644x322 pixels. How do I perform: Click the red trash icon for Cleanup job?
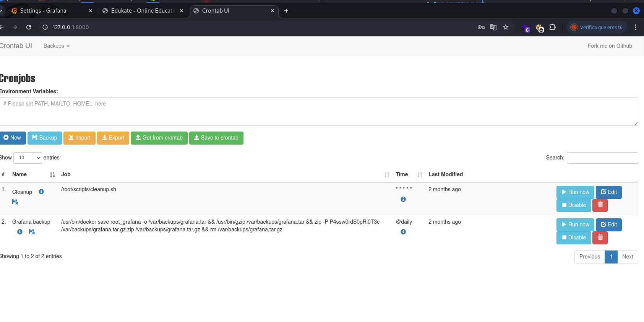tap(600, 205)
